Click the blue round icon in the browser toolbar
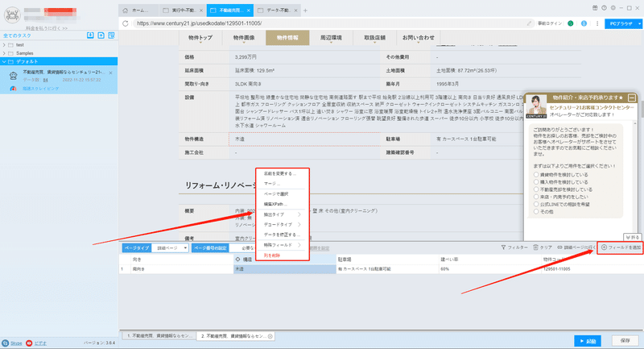Screen dimensions: 644x349 [584, 23]
